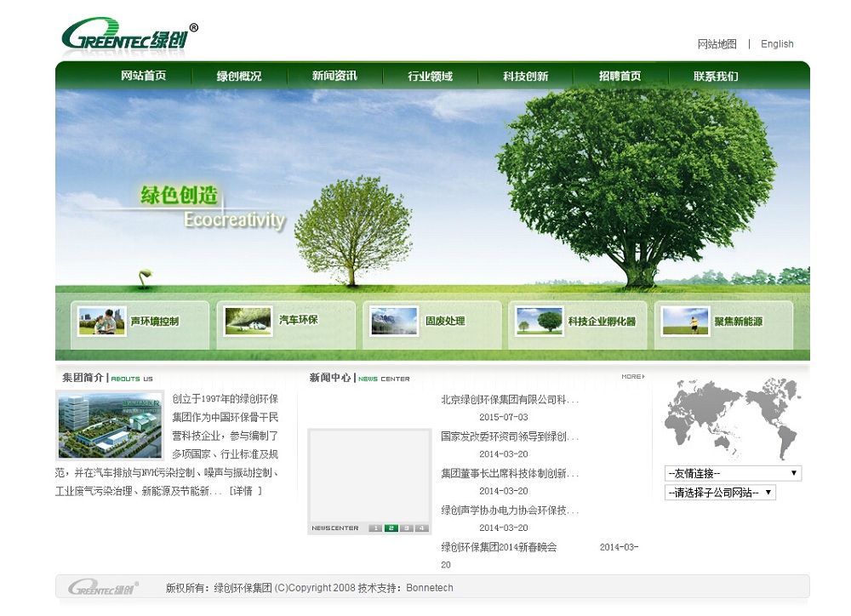Open the 绿创概况 nav item
Image resolution: width=851 pixels, height=616 pixels.
tap(239, 76)
